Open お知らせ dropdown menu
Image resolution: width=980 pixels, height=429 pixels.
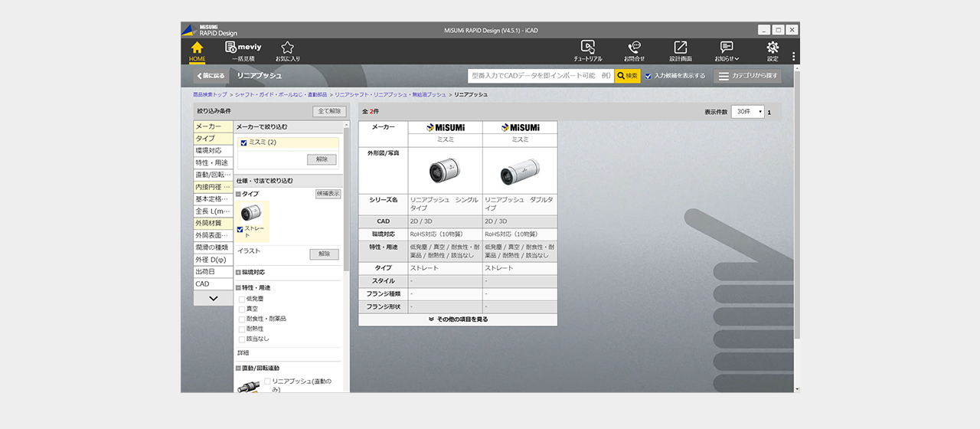pyautogui.click(x=727, y=51)
